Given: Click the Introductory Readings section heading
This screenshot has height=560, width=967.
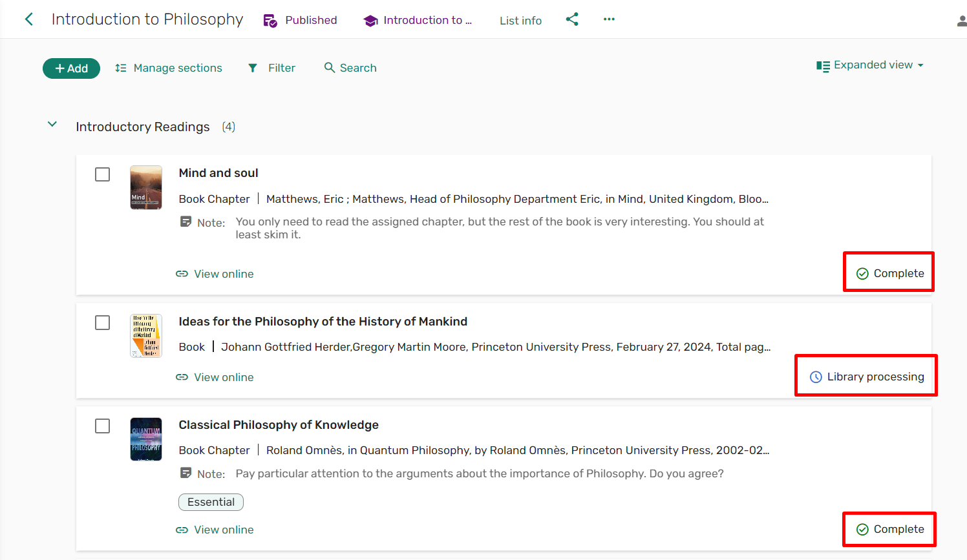Looking at the screenshot, I should (143, 127).
